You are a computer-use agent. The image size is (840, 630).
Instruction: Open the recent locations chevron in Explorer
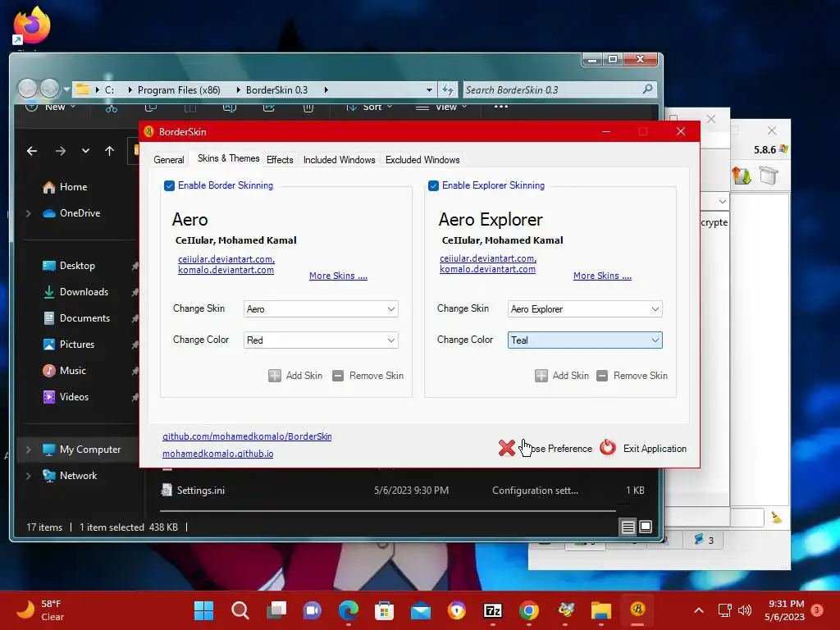[85, 151]
